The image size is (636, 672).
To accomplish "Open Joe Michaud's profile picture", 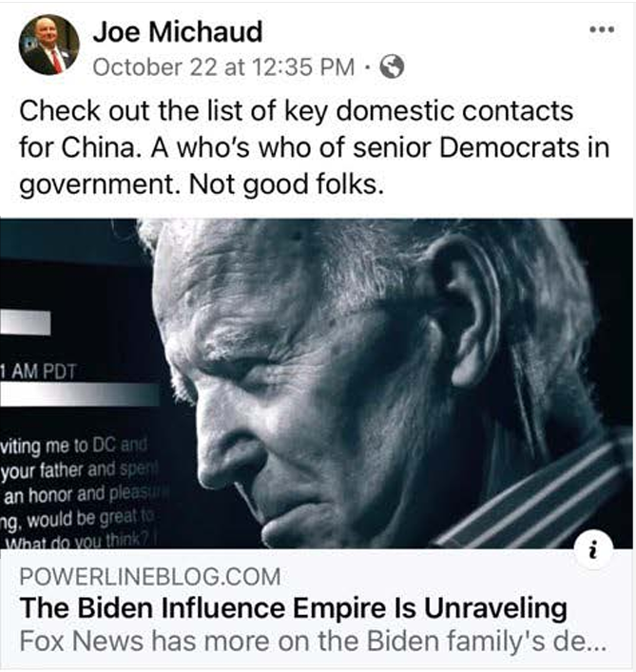I will (48, 45).
